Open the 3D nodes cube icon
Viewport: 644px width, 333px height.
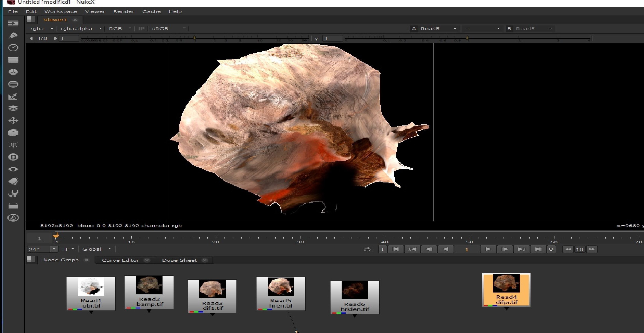point(13,133)
